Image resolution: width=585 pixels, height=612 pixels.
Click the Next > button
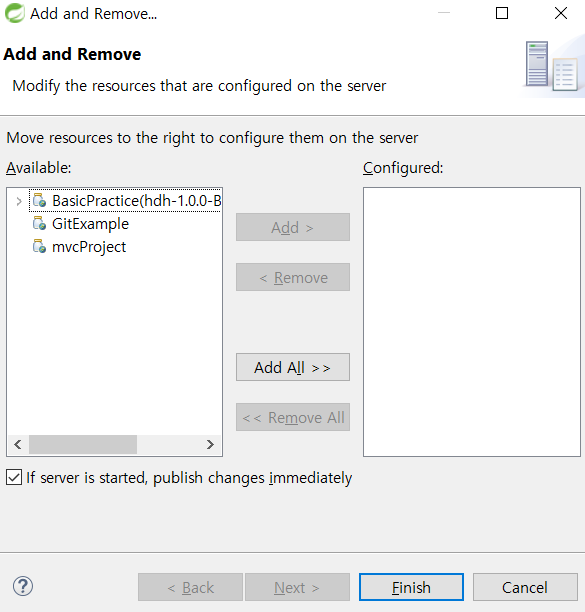coord(297,587)
